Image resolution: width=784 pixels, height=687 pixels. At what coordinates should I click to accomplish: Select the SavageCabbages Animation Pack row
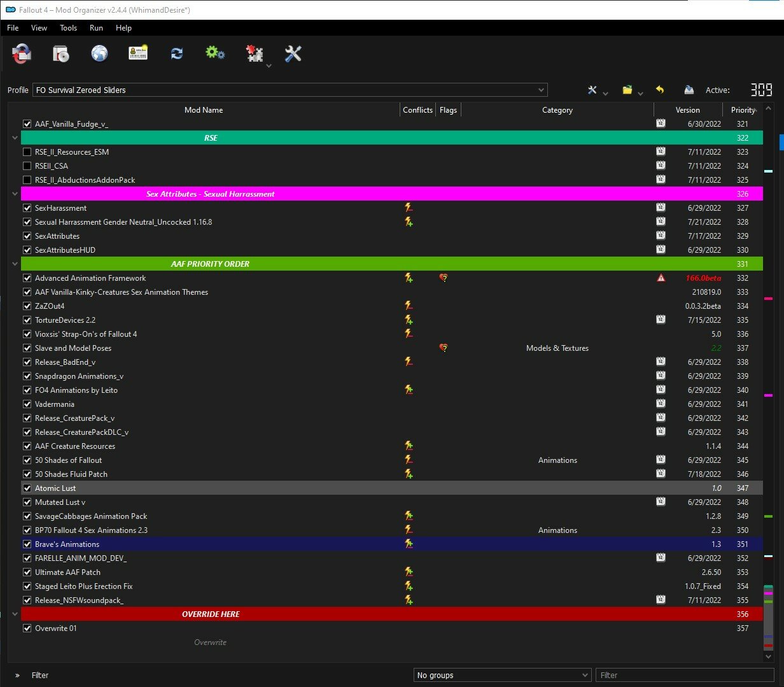[x=386, y=516]
